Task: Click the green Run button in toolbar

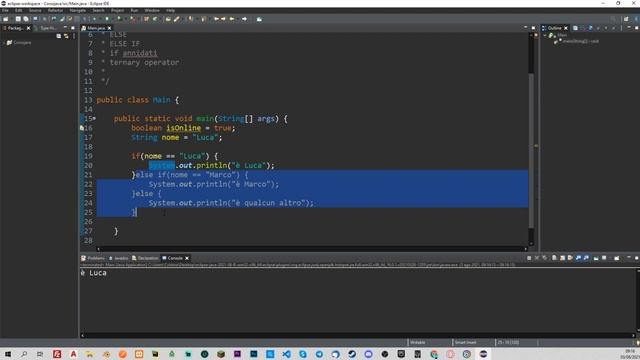Action: (107, 19)
